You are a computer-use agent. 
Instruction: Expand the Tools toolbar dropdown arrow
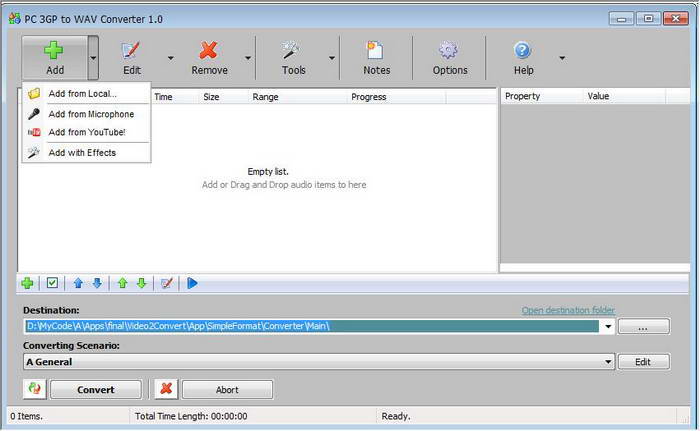332,58
